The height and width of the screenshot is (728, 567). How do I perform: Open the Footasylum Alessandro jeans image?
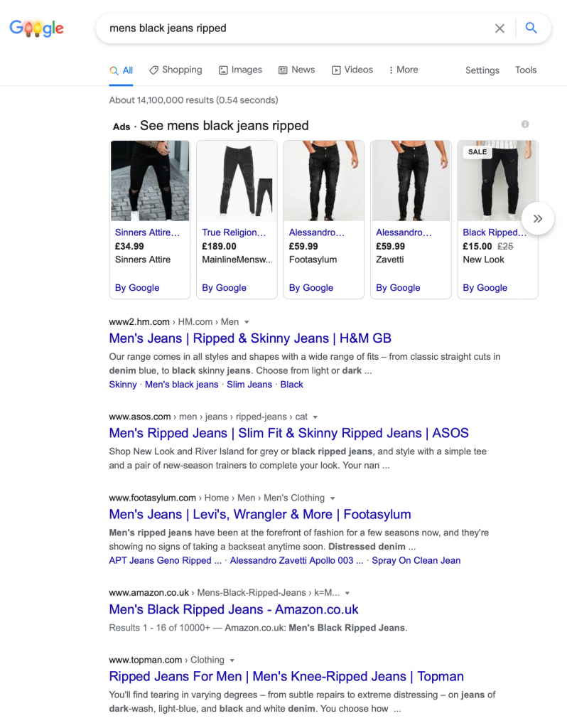[324, 181]
